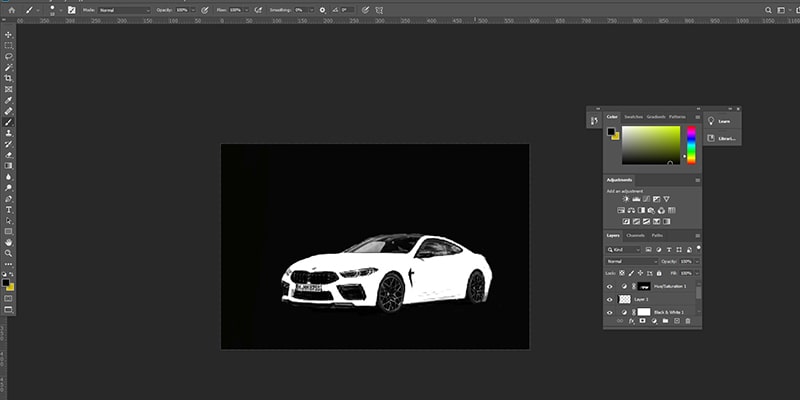Open the Flow value dropdown
The image size is (800, 400).
click(246, 10)
